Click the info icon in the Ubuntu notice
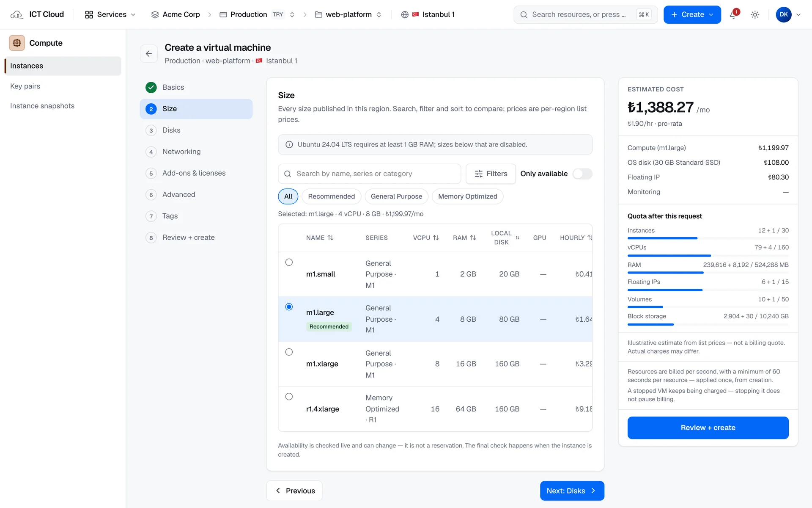The height and width of the screenshot is (508, 812). tap(289, 145)
